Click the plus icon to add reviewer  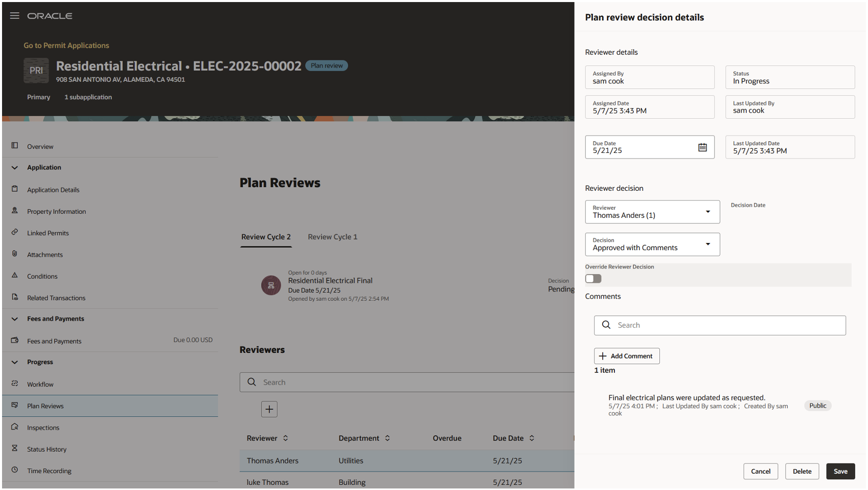(x=269, y=409)
